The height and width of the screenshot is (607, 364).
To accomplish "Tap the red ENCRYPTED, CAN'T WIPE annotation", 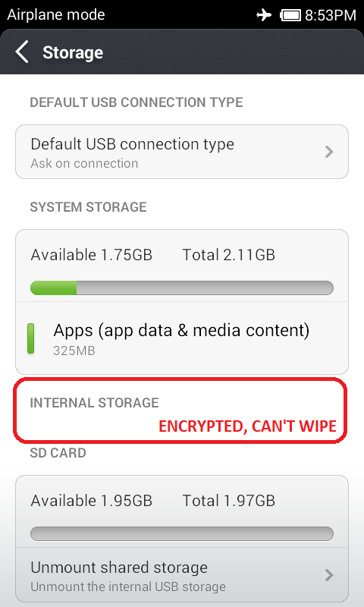I will (247, 426).
